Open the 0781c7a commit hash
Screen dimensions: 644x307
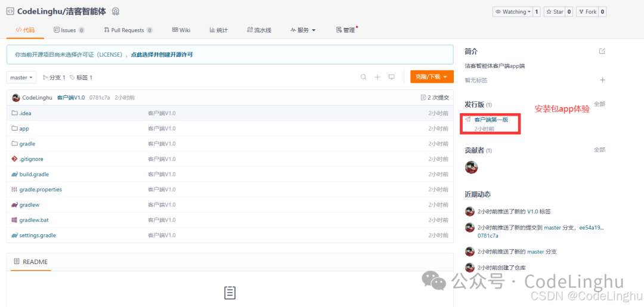point(100,98)
